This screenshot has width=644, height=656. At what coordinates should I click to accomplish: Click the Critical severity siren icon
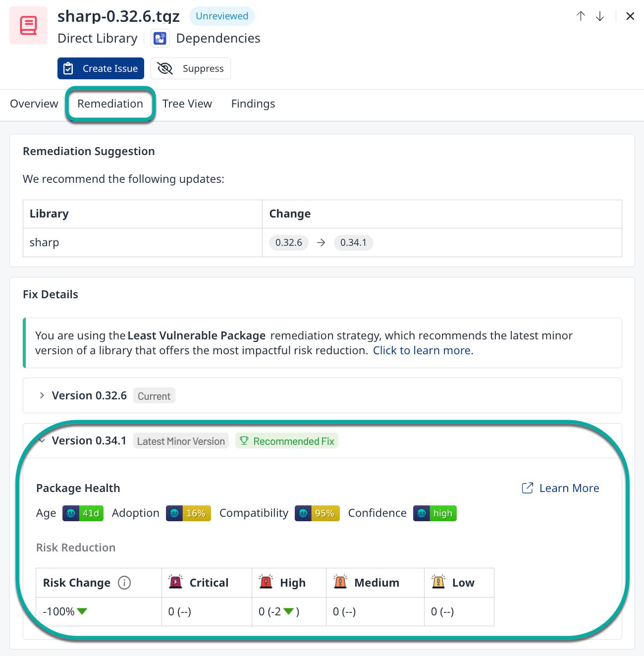(x=175, y=582)
